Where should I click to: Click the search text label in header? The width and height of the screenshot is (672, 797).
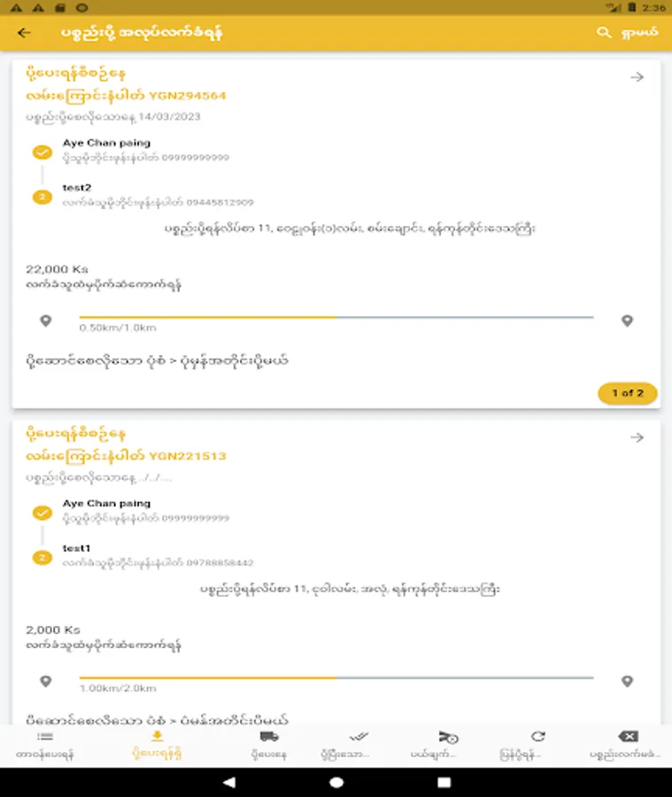639,33
